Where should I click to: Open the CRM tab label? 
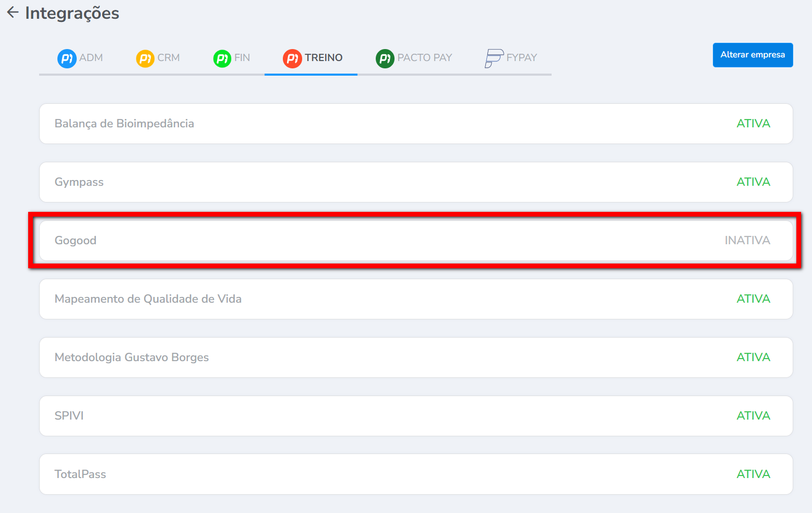click(x=169, y=58)
